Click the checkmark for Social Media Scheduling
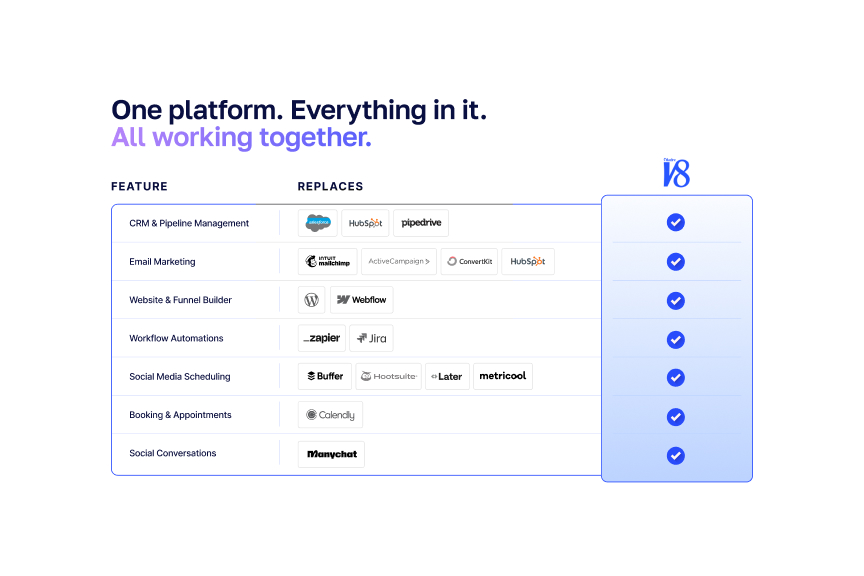The width and height of the screenshot is (864, 576). [x=676, y=378]
